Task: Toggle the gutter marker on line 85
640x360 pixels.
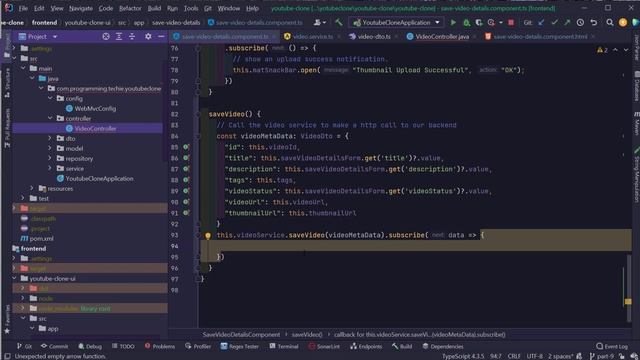Action: (x=186, y=147)
